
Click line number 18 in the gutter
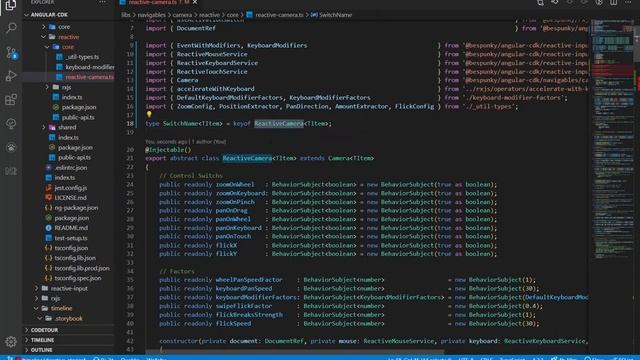click(130, 124)
